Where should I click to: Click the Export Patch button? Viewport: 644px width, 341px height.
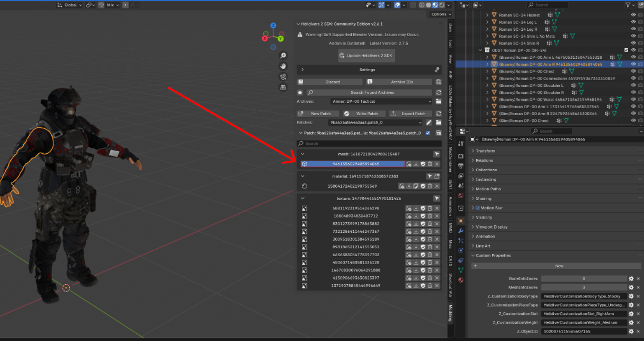coord(410,113)
